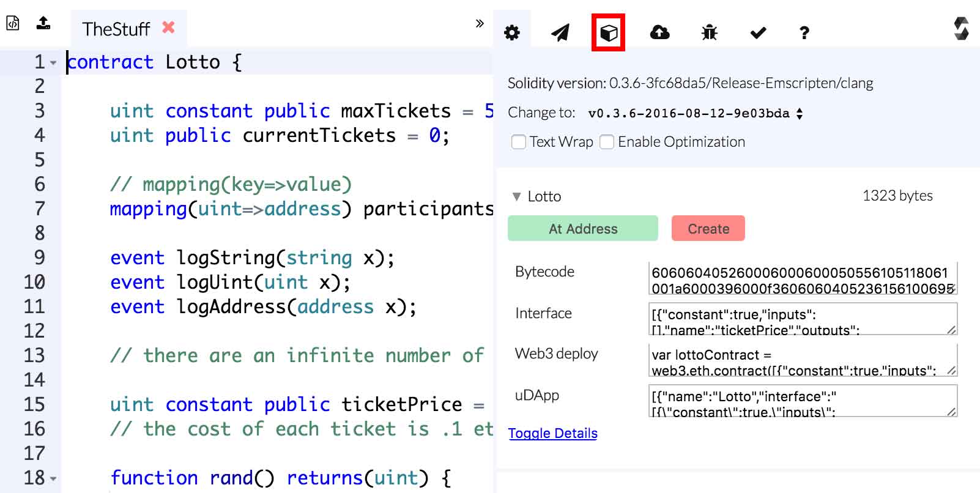Click 'ticketPrice' on line 15

(x=402, y=404)
